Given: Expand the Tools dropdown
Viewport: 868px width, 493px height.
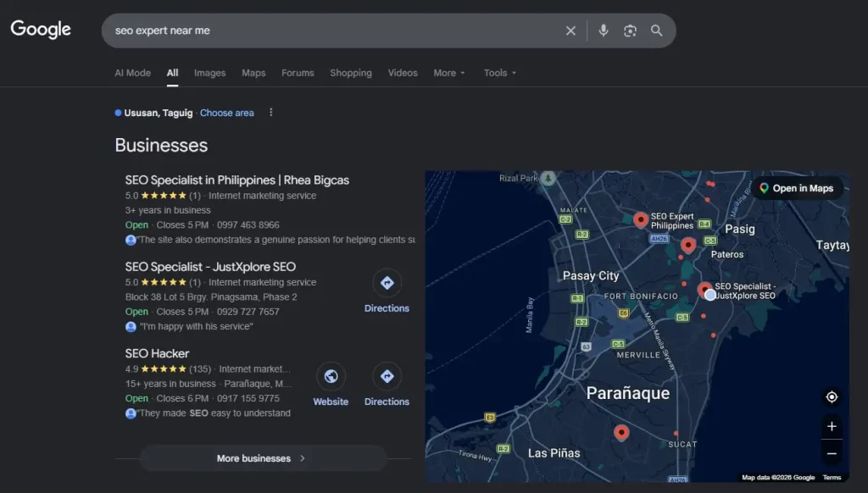Looking at the screenshot, I should click(500, 73).
